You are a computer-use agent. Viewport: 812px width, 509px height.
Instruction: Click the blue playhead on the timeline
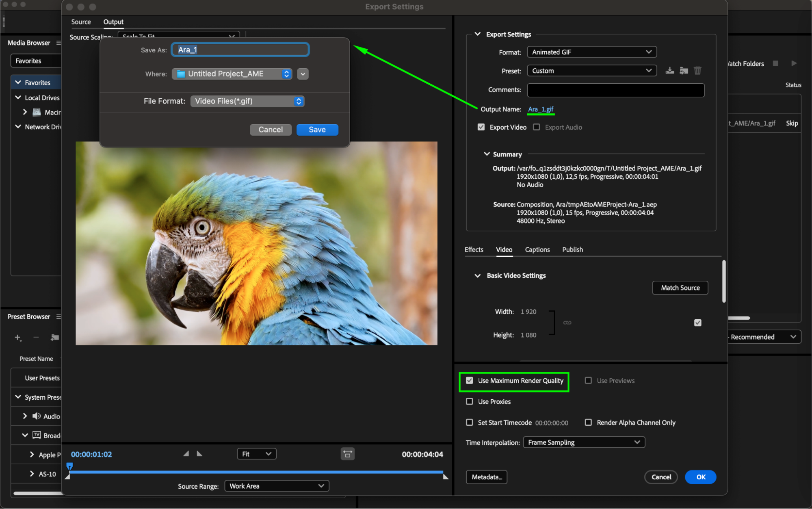tap(69, 466)
